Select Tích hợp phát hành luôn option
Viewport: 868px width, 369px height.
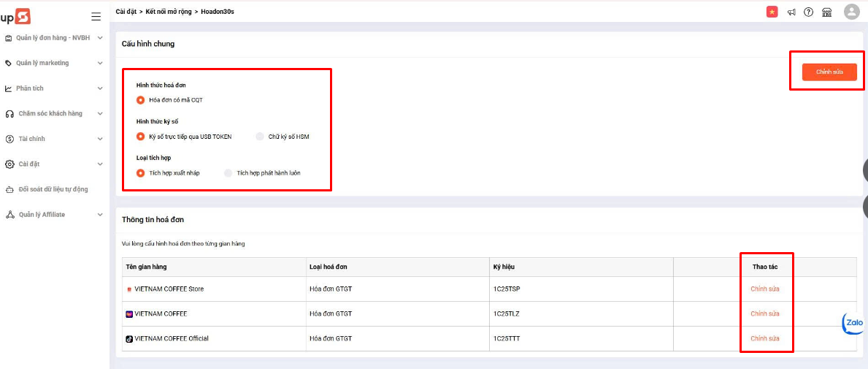(x=228, y=173)
